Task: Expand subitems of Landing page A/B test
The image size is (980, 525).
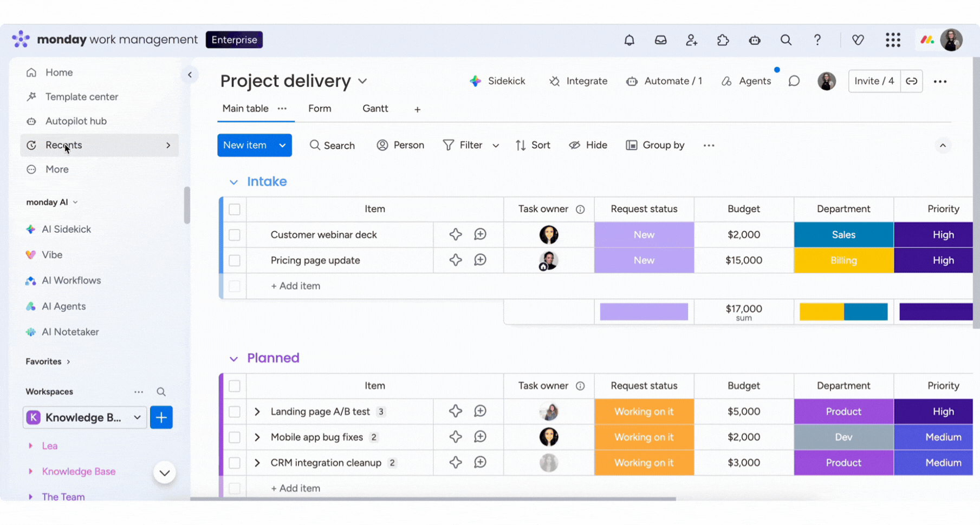Action: 257,412
